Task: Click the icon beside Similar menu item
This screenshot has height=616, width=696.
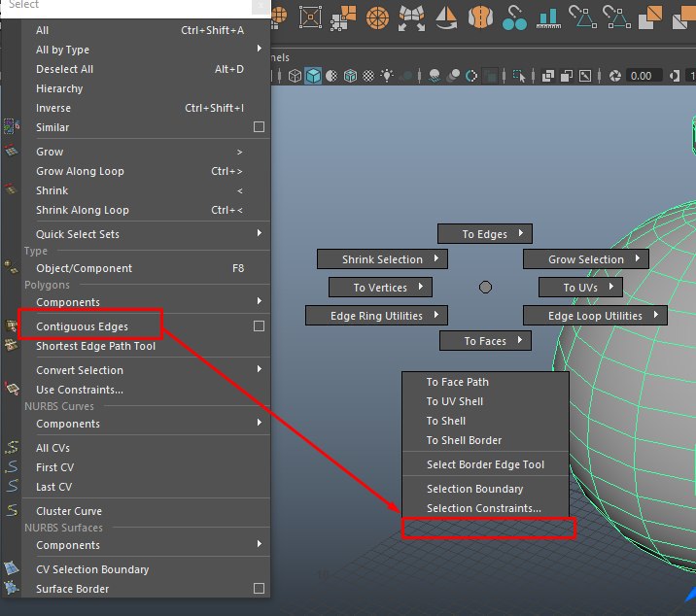Action: point(11,126)
